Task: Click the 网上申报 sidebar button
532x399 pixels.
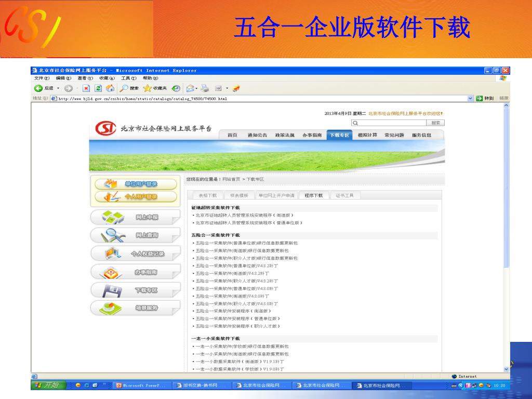Action: coord(136,217)
